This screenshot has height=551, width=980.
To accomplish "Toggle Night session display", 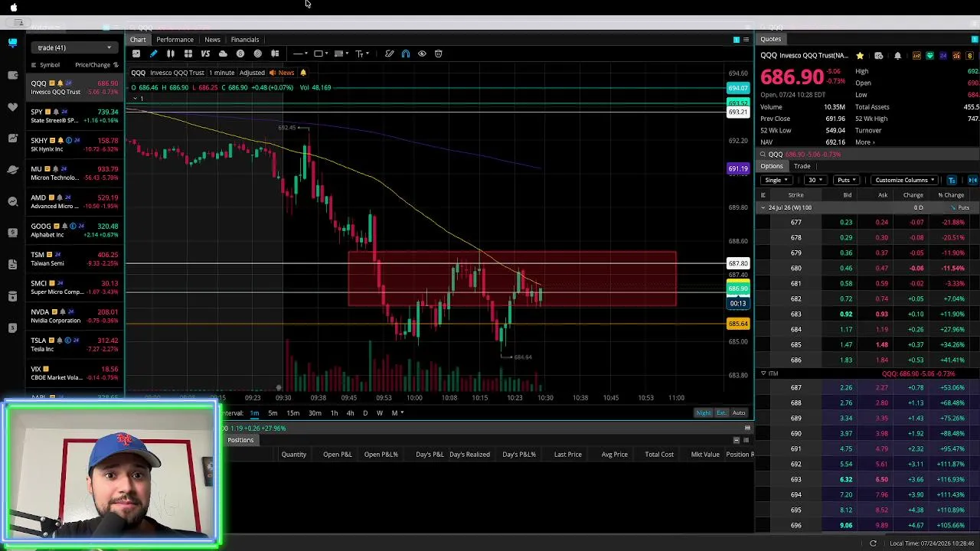I will [704, 413].
